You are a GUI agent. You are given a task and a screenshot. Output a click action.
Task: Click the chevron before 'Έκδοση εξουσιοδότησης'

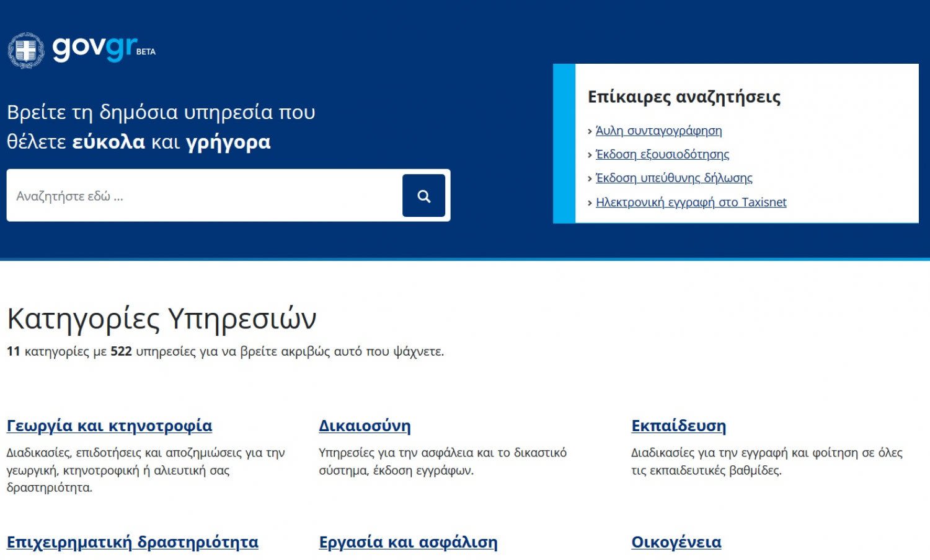(x=590, y=155)
